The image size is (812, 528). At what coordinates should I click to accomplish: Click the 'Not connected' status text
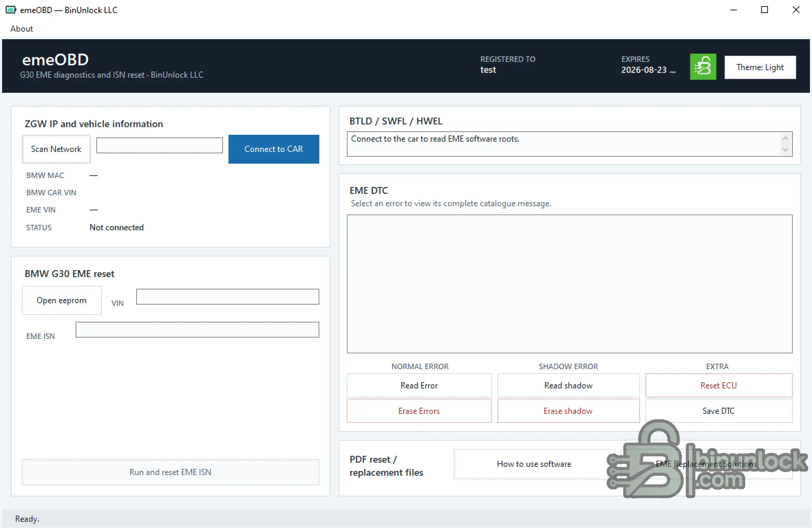pos(117,227)
